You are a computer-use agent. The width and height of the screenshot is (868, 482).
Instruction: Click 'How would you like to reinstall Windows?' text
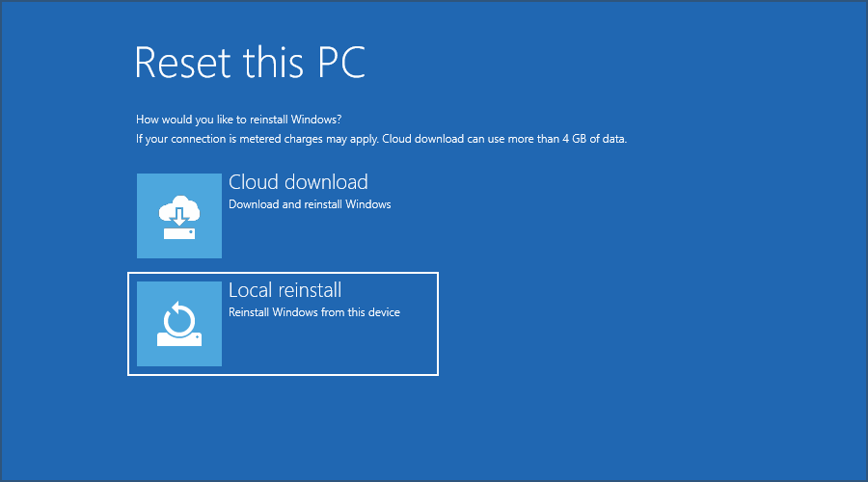tap(239, 120)
